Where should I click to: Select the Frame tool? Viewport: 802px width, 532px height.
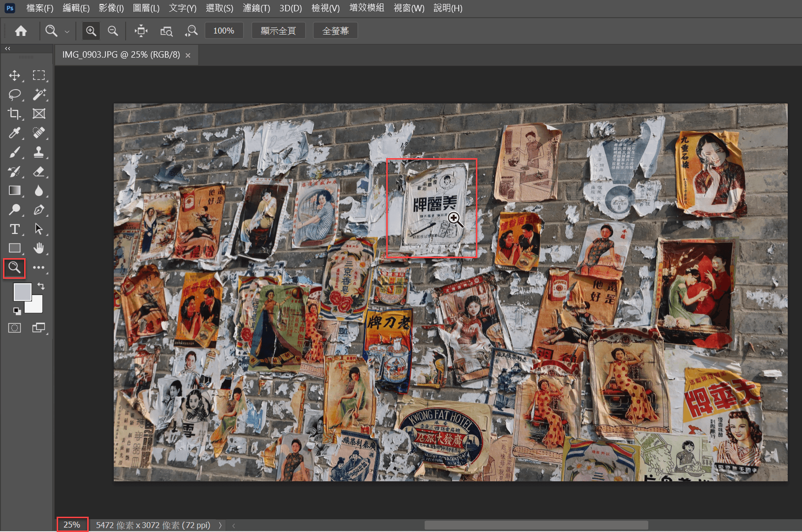(x=39, y=114)
